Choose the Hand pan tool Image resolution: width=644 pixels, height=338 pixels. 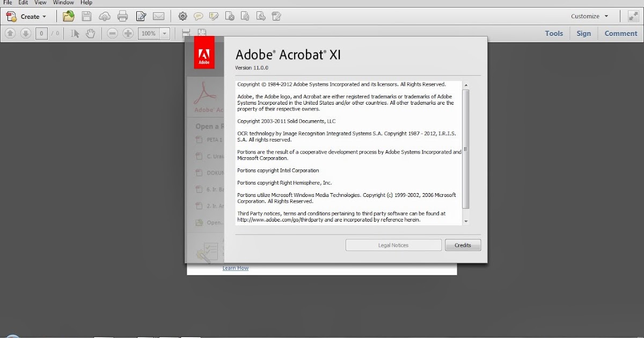(91, 33)
